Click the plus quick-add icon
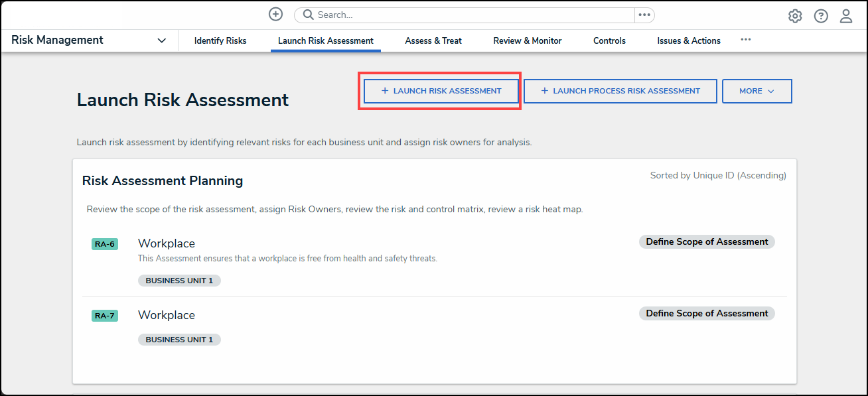The height and width of the screenshot is (396, 868). pos(275,15)
